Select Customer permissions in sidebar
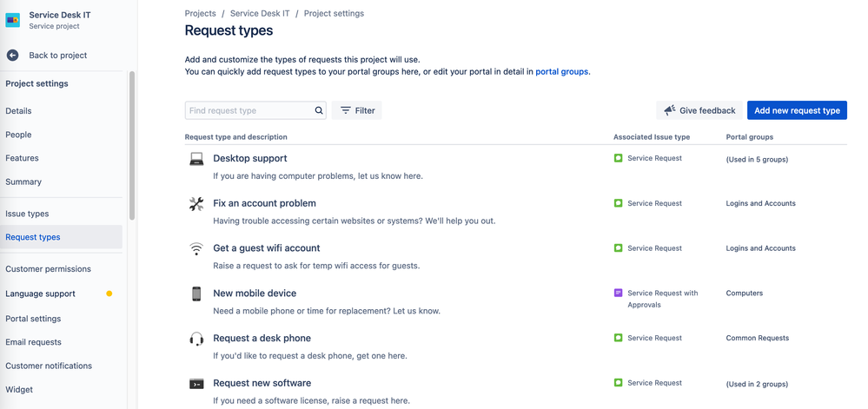868x409 pixels. click(48, 269)
